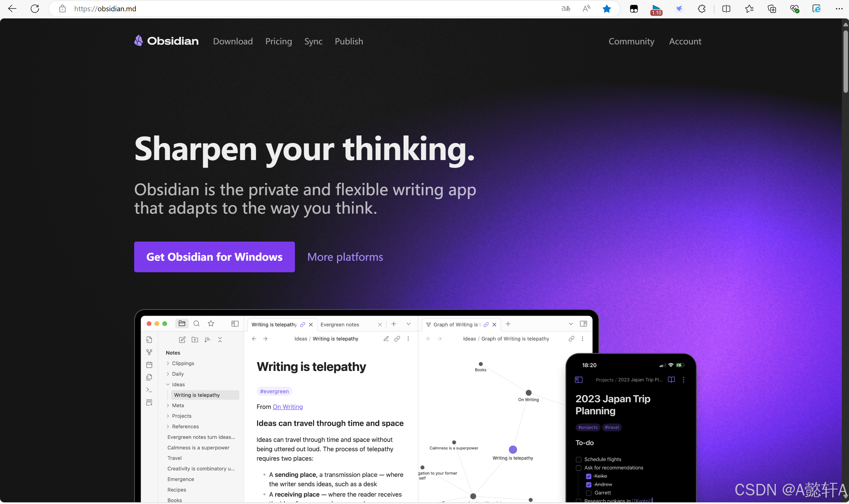Click the browser back arrow
Screen dimensions: 849x504
coord(12,9)
